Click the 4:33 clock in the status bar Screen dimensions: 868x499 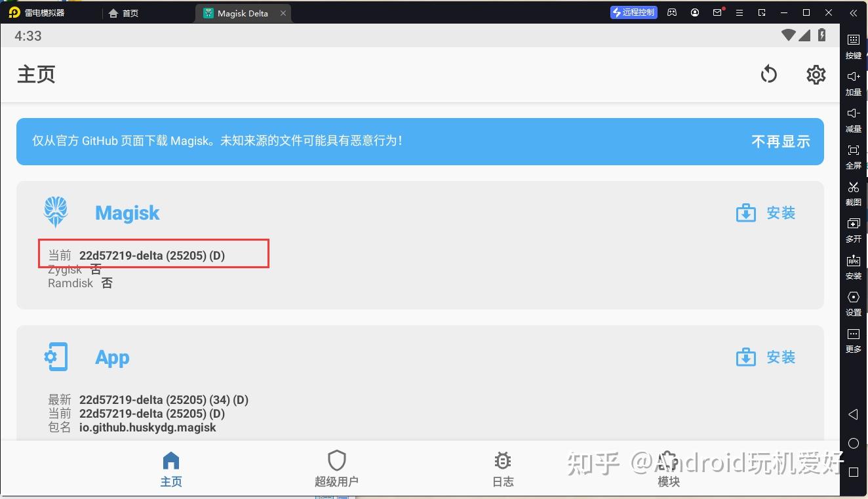pyautogui.click(x=28, y=35)
